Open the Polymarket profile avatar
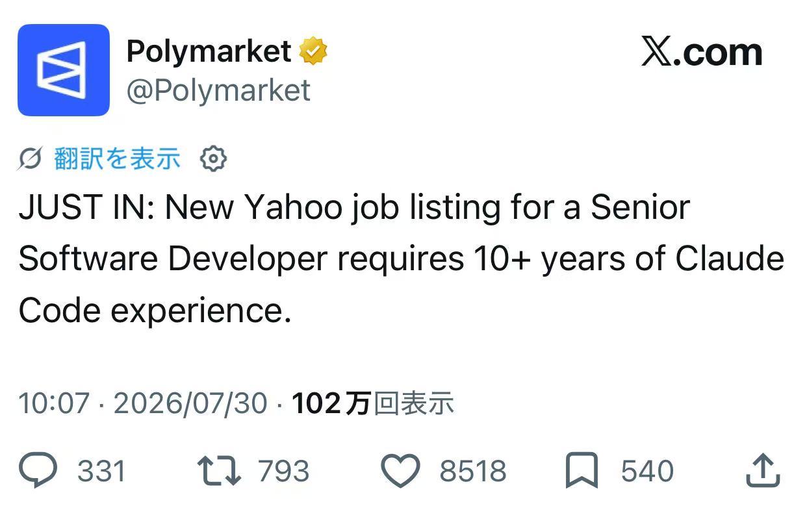 click(x=64, y=70)
